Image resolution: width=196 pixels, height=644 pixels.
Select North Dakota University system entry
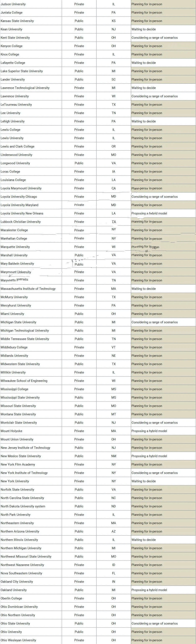[23, 506]
